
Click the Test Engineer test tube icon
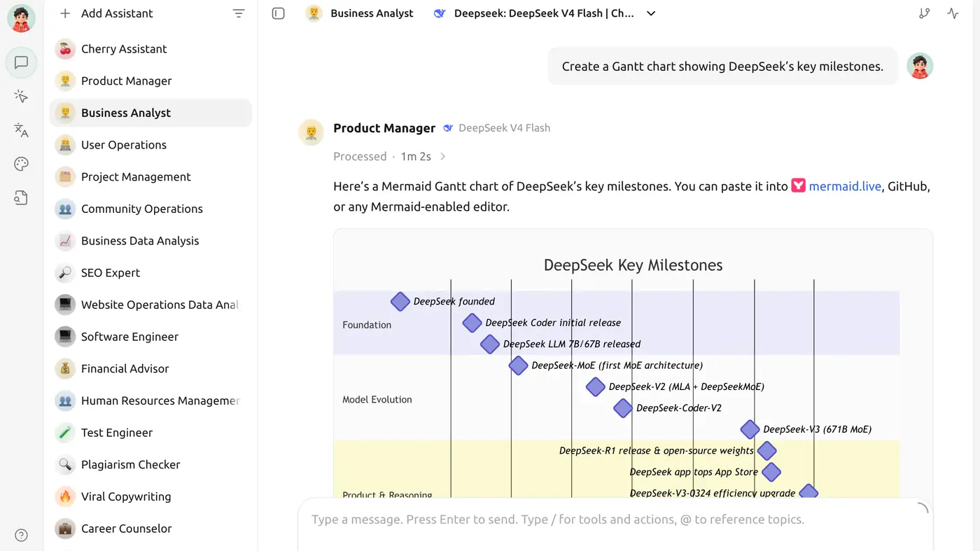[x=65, y=433]
